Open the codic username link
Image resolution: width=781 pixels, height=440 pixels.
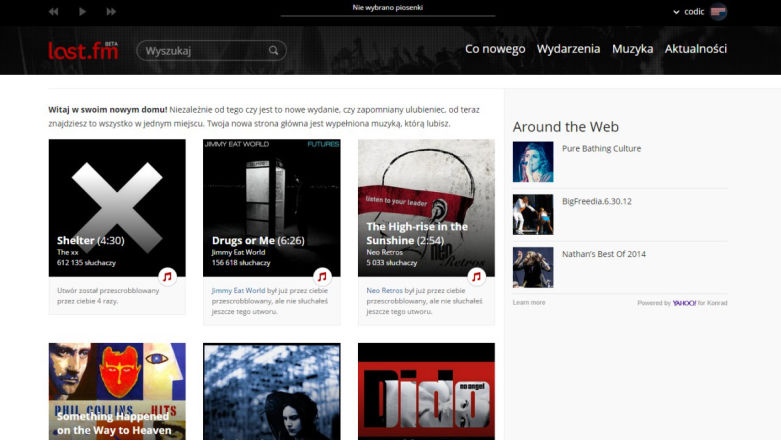click(694, 11)
